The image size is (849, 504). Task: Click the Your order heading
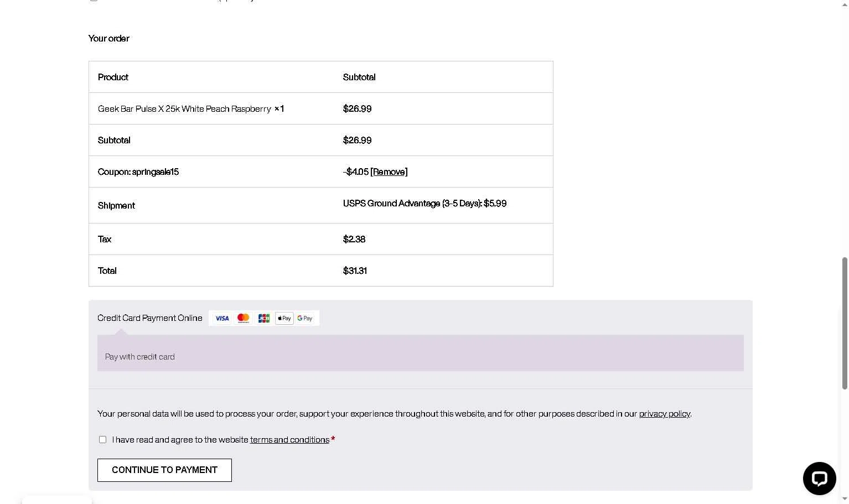[x=109, y=39]
